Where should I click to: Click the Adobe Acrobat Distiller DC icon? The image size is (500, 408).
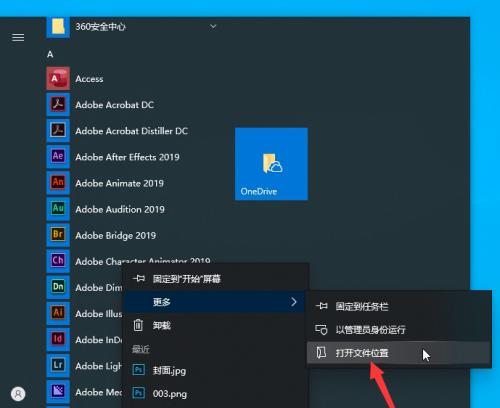tap(58, 131)
